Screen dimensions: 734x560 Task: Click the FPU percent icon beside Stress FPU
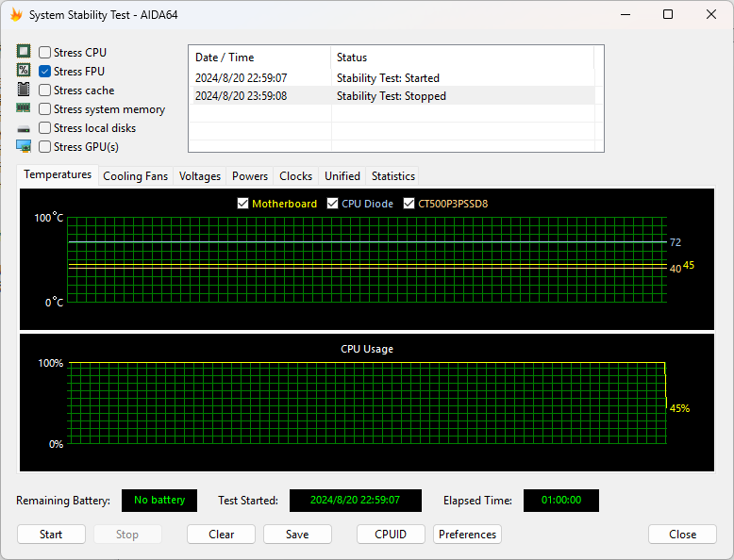tap(24, 70)
